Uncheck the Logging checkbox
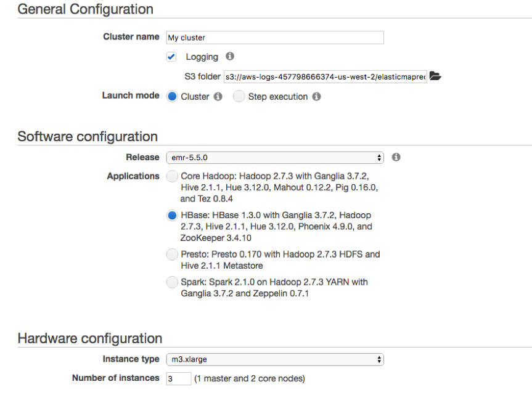The width and height of the screenshot is (532, 403). (172, 57)
